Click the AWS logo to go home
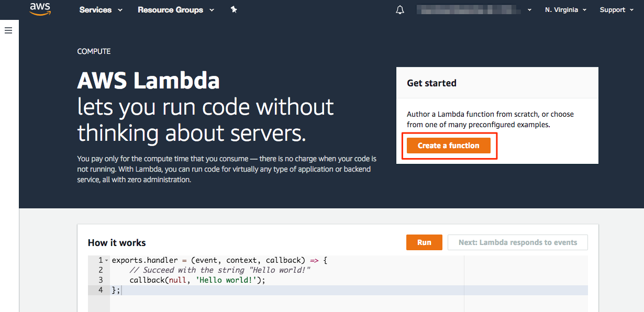 coord(40,9)
